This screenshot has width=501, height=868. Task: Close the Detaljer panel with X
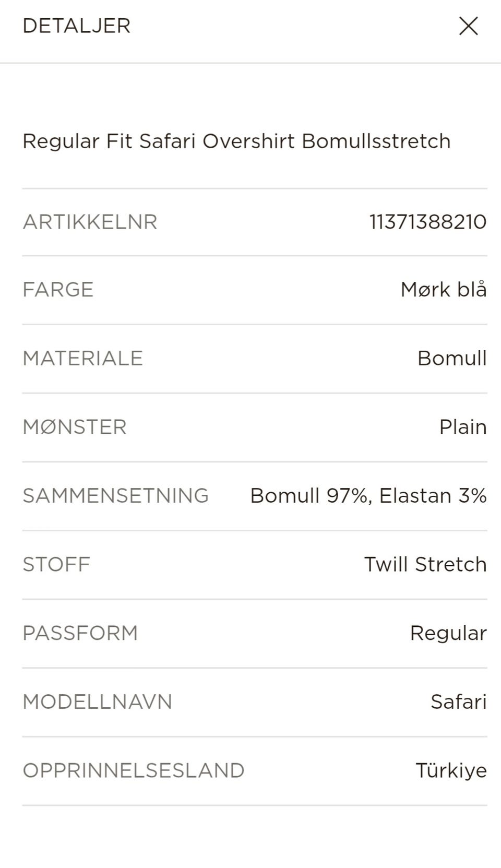(x=468, y=26)
